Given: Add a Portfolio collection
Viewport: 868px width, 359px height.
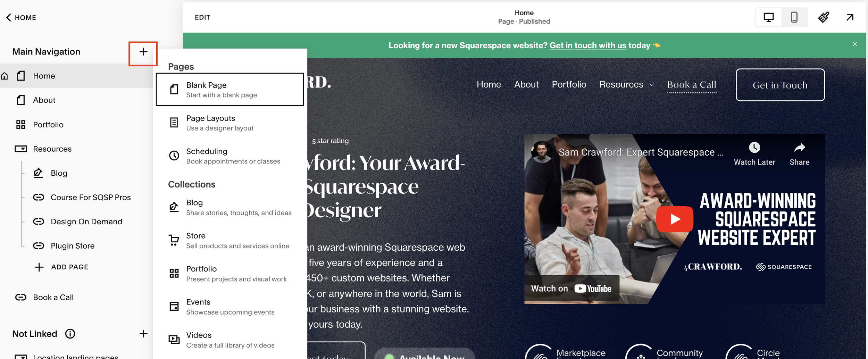Looking at the screenshot, I should tap(230, 274).
